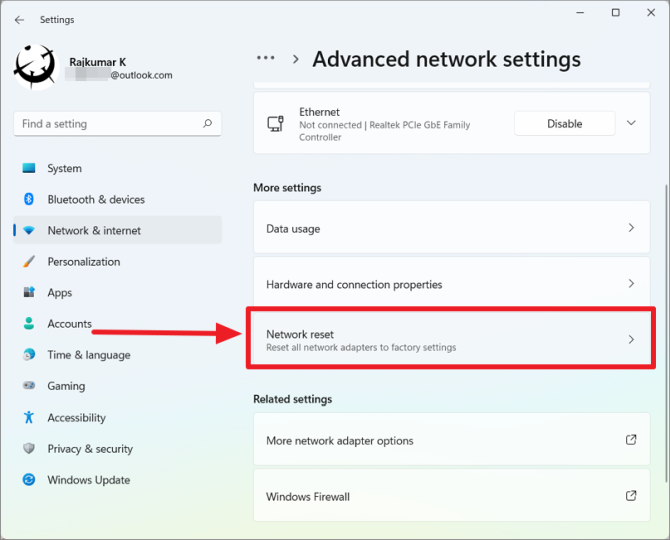
Task: Click the Privacy & security shield icon
Action: pos(29,449)
